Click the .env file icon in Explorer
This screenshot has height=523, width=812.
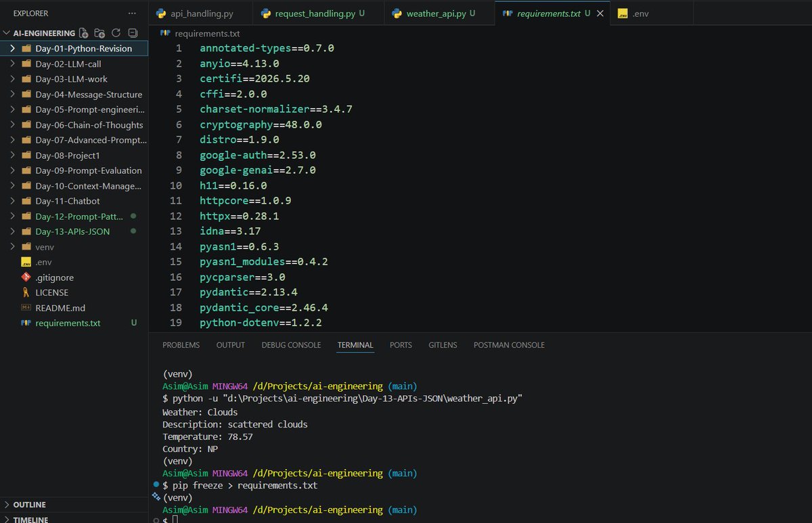tap(26, 262)
